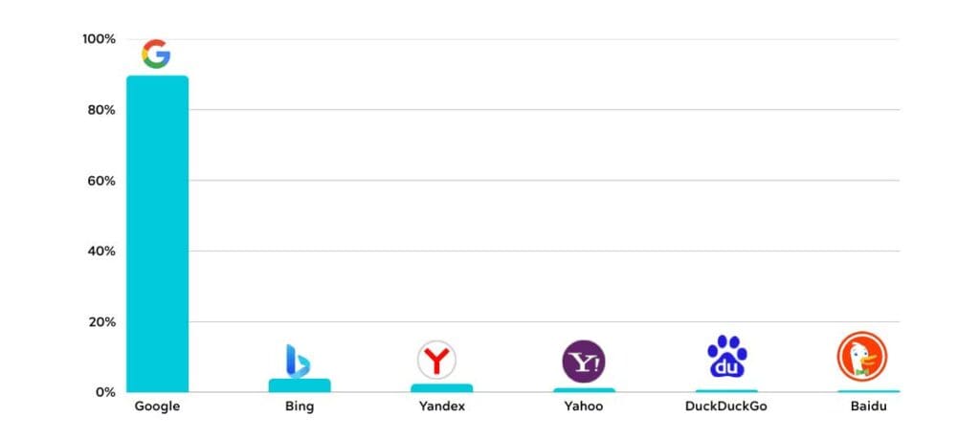Click the Yandex axis label
The image size is (980, 439).
point(442,406)
